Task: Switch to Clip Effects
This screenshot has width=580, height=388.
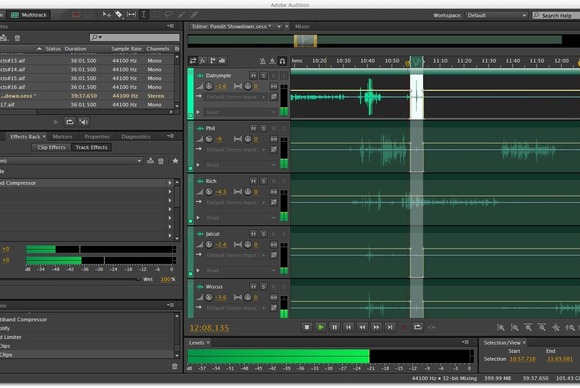Action: (51, 147)
